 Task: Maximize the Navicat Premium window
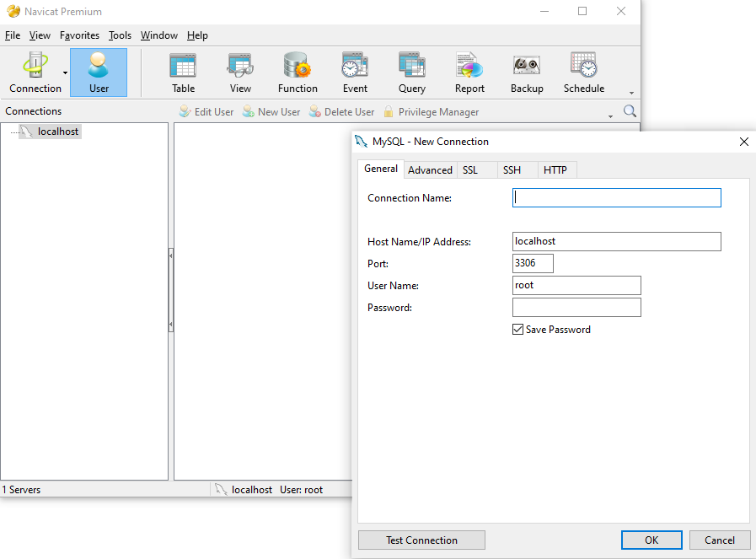point(582,11)
